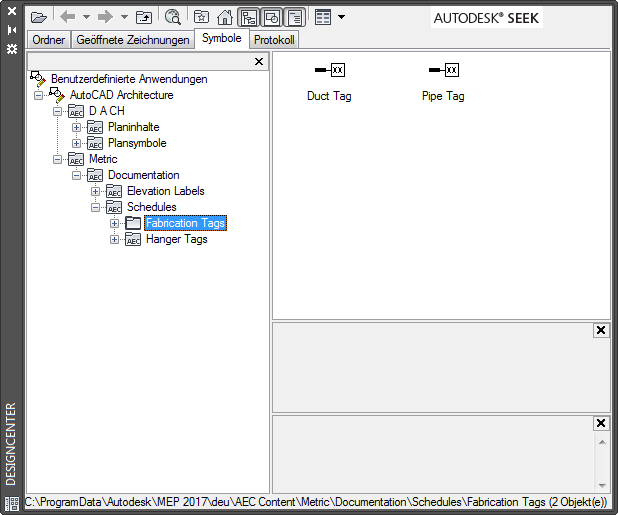Select the D A CH folder
This screenshot has height=515, width=618.
107,111
